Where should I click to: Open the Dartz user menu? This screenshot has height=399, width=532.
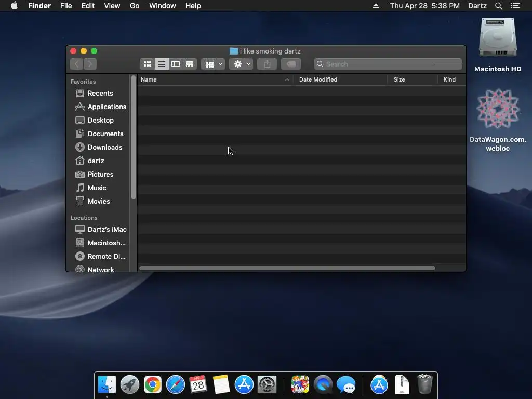pyautogui.click(x=477, y=6)
